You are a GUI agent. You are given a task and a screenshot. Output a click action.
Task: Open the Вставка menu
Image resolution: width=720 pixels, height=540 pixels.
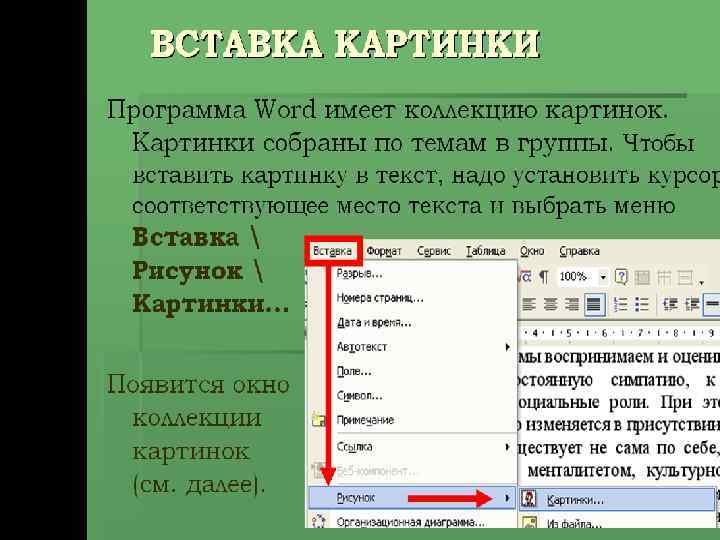tap(332, 251)
